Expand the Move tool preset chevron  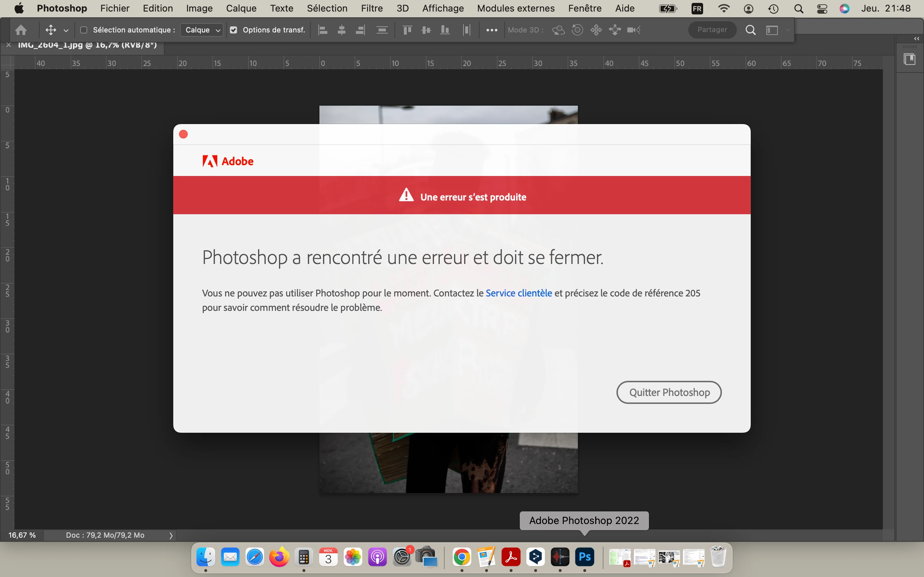pos(66,30)
